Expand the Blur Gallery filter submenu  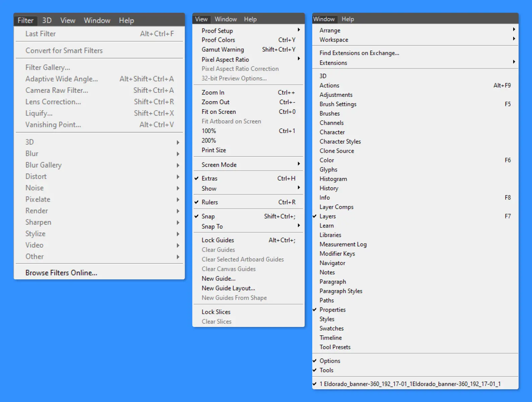point(99,165)
